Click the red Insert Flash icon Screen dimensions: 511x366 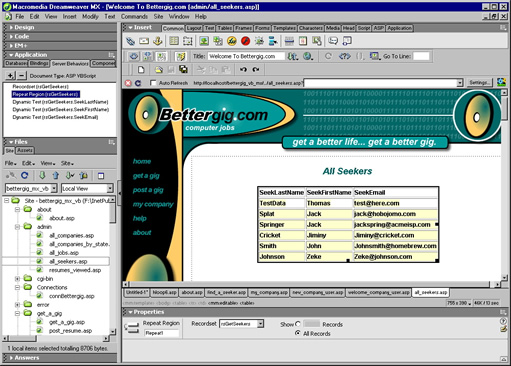click(x=246, y=41)
